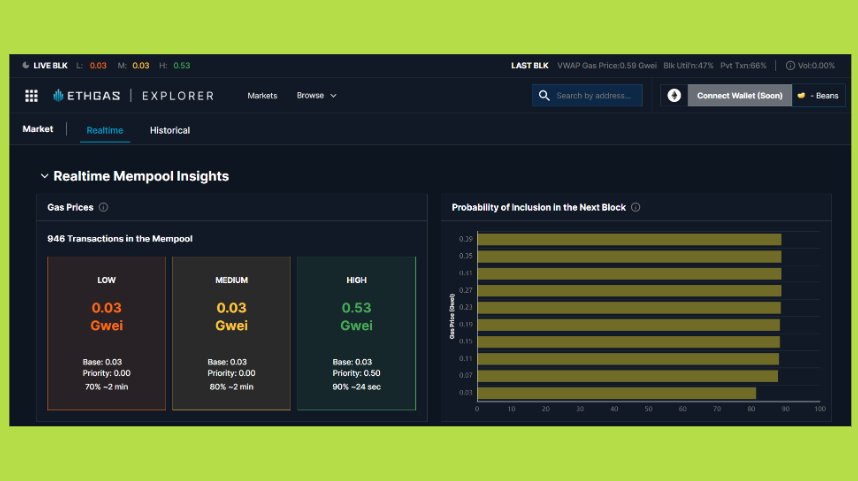Open the Browse dropdown menu
858x481 pixels.
[316, 96]
